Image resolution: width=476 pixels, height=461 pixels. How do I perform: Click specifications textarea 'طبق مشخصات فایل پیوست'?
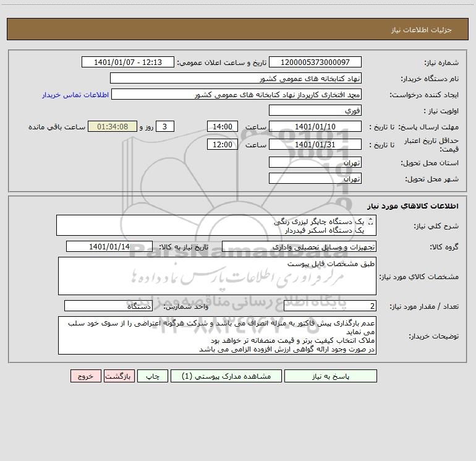(x=217, y=276)
